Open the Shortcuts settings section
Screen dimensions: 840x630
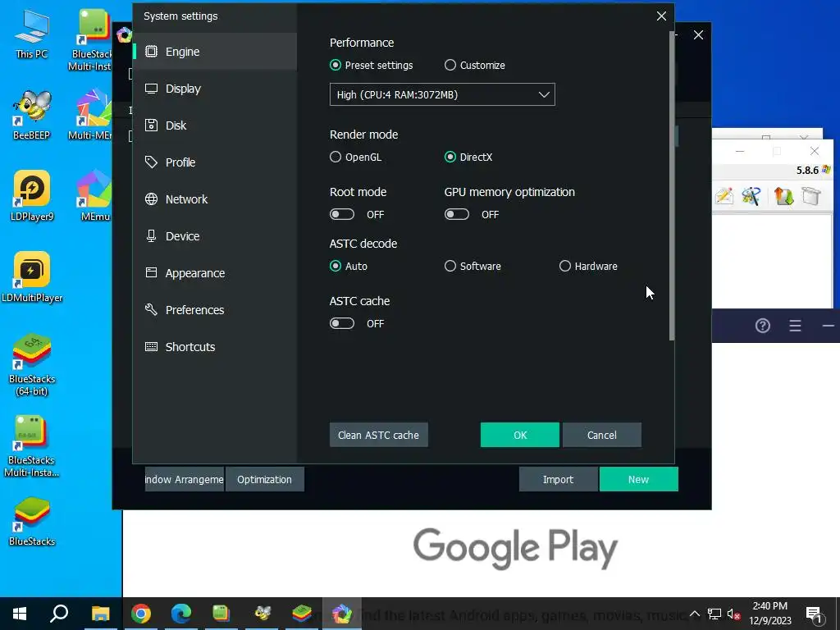[215, 347]
